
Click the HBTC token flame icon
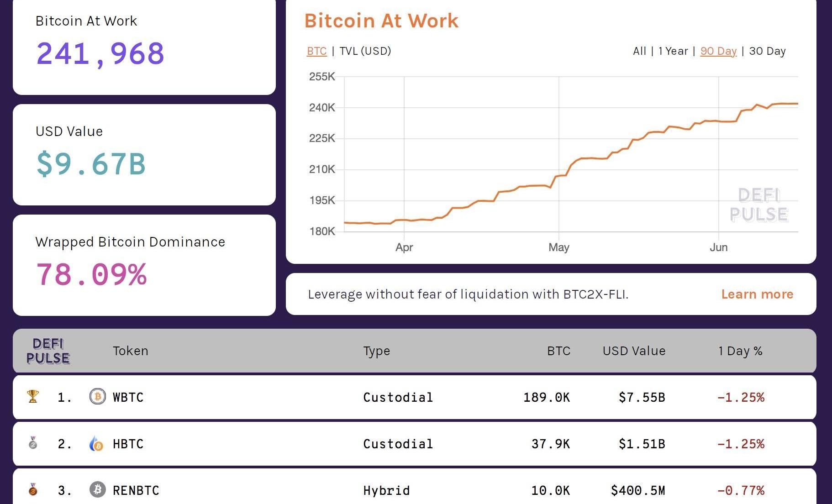coord(96,444)
